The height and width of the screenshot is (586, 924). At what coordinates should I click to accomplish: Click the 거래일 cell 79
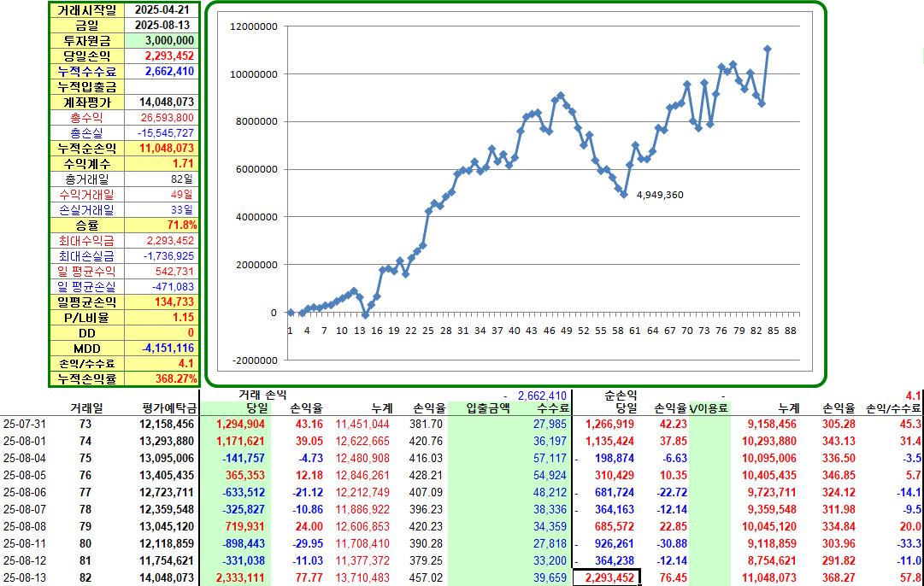[85, 526]
